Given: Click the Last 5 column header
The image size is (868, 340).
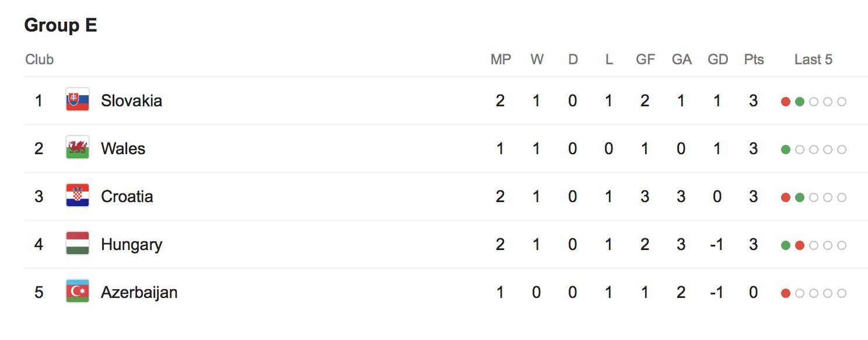Looking at the screenshot, I should click(813, 60).
